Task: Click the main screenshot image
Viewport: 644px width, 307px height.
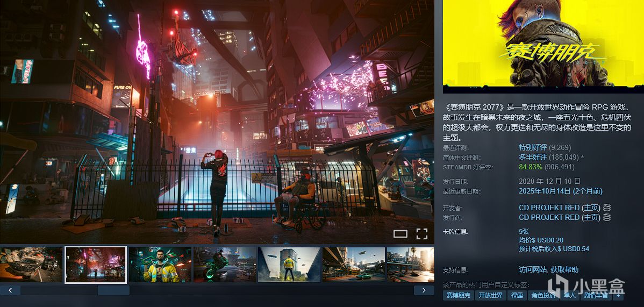Action: [217, 122]
